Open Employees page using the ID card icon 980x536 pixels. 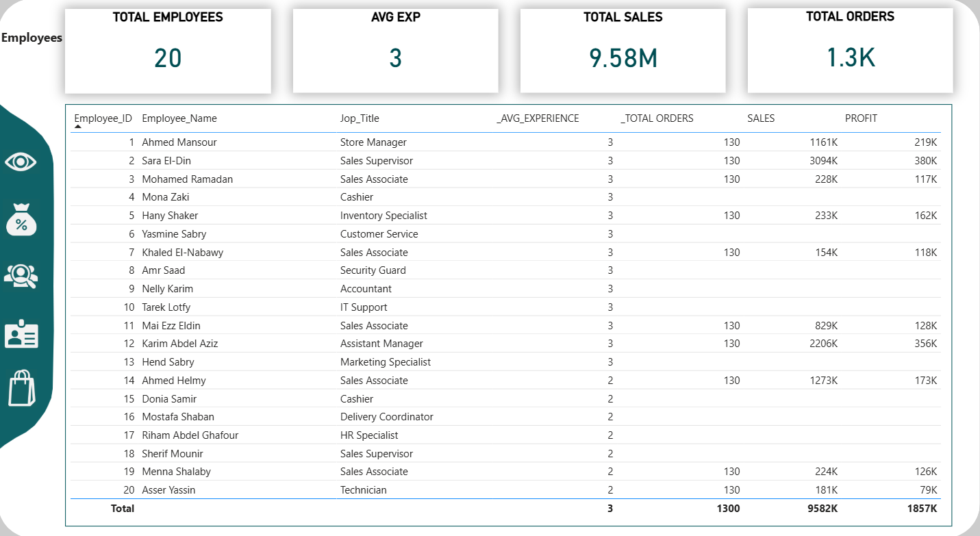tap(22, 334)
